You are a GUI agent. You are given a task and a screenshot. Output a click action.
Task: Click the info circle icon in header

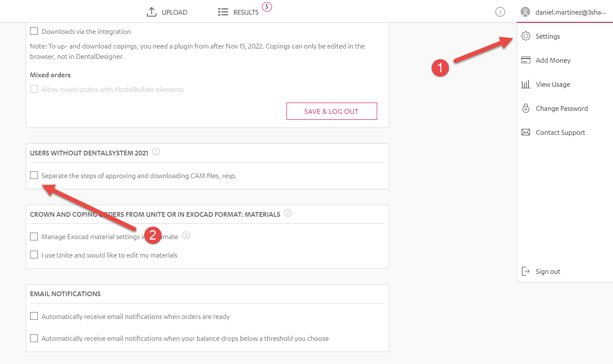click(x=500, y=12)
